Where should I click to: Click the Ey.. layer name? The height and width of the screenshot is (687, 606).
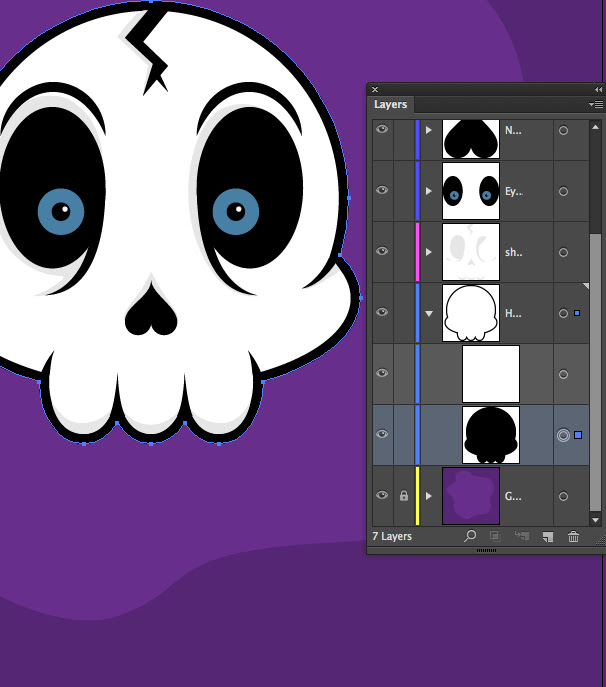(x=514, y=191)
